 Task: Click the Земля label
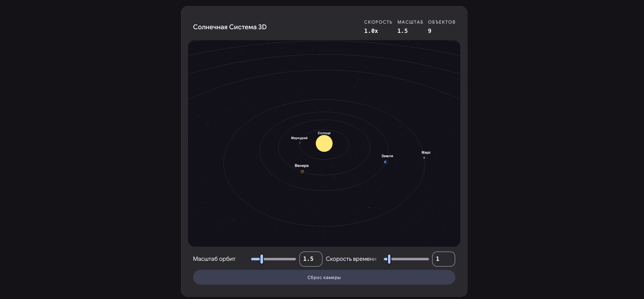387,156
